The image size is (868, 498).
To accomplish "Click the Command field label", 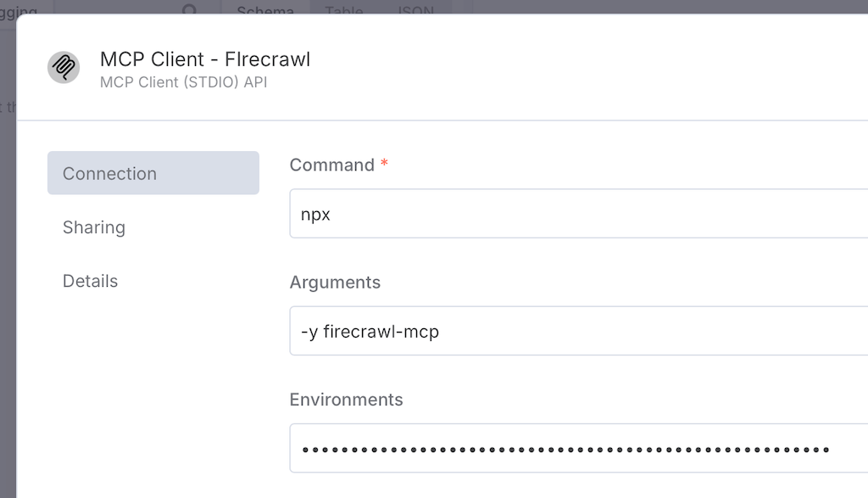I will point(330,165).
